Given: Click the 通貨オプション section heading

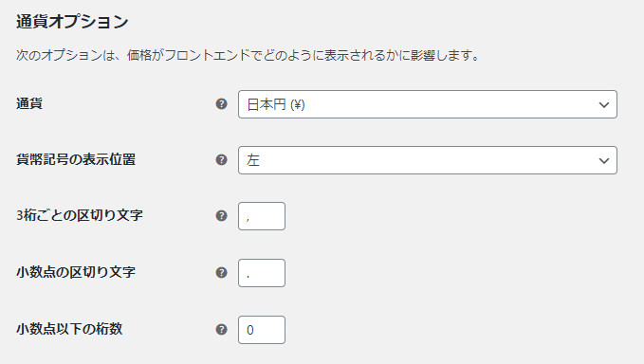Looking at the screenshot, I should tap(72, 22).
